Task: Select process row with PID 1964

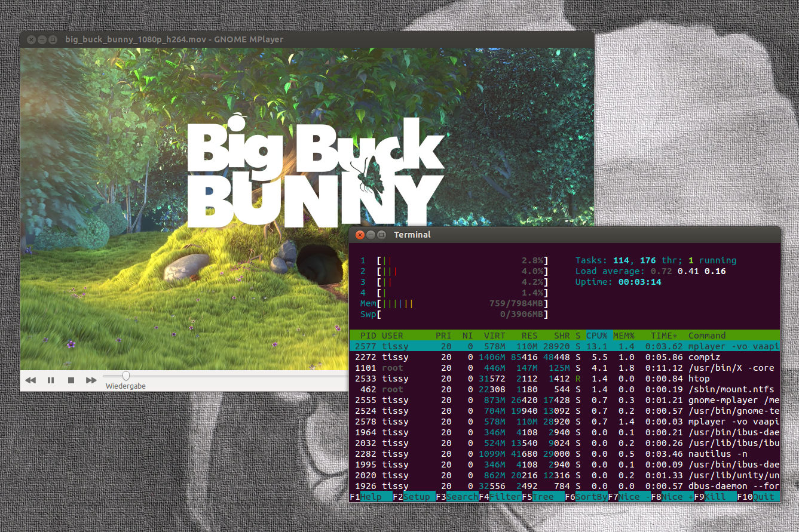Action: (565, 432)
